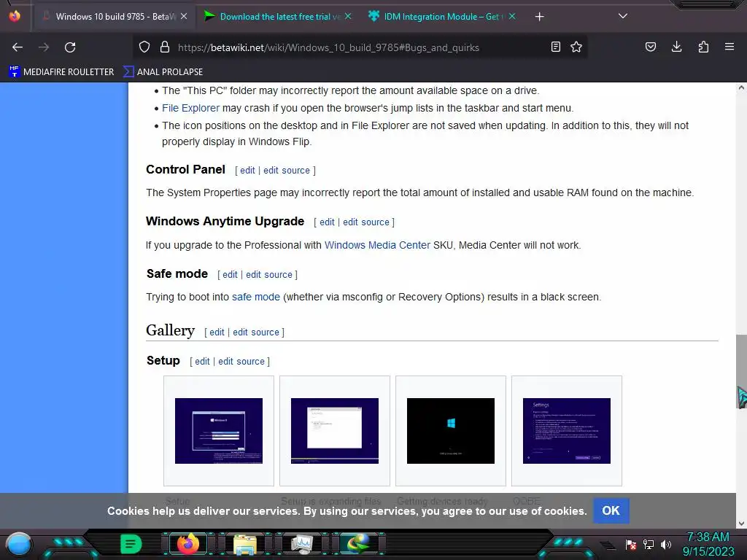This screenshot has height=560, width=747.
Task: Open the Windows Media Center link
Action: pos(377,245)
